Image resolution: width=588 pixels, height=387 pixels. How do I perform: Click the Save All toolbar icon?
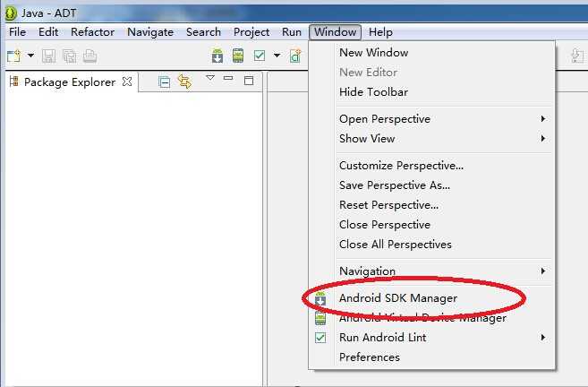click(x=70, y=56)
